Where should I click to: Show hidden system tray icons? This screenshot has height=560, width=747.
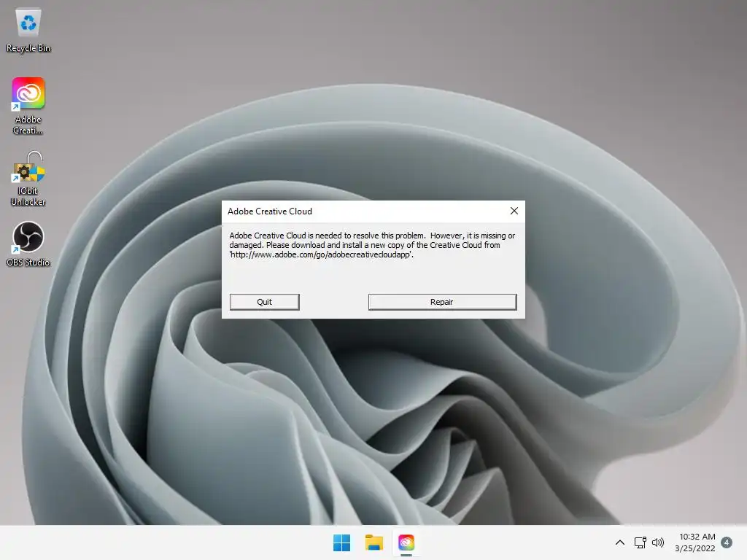click(620, 542)
